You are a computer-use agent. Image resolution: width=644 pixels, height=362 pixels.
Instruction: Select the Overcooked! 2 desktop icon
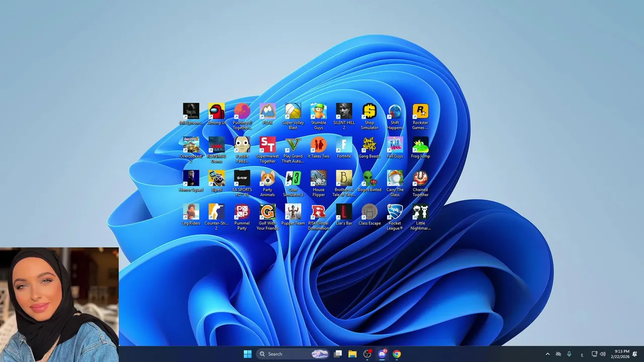pyautogui.click(x=191, y=150)
